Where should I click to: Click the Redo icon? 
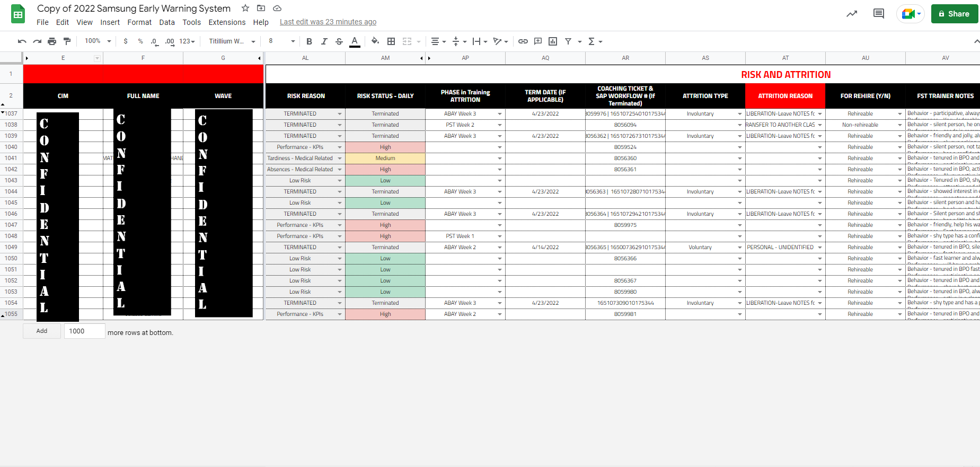point(37,41)
